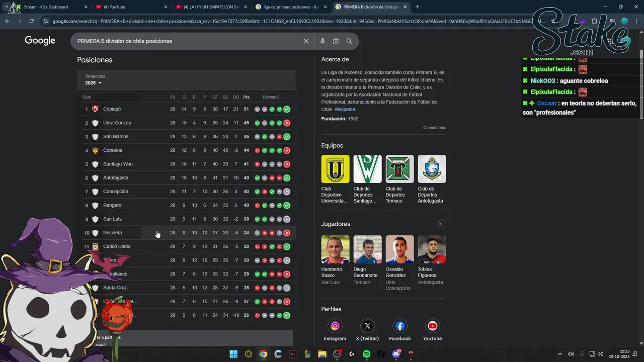Screen dimensions: 644x362
Task: Select the Rangers team row
Action: 187,205
